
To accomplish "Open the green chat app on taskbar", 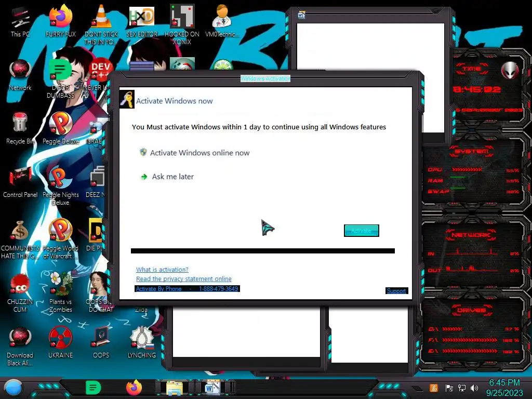I will [x=94, y=388].
